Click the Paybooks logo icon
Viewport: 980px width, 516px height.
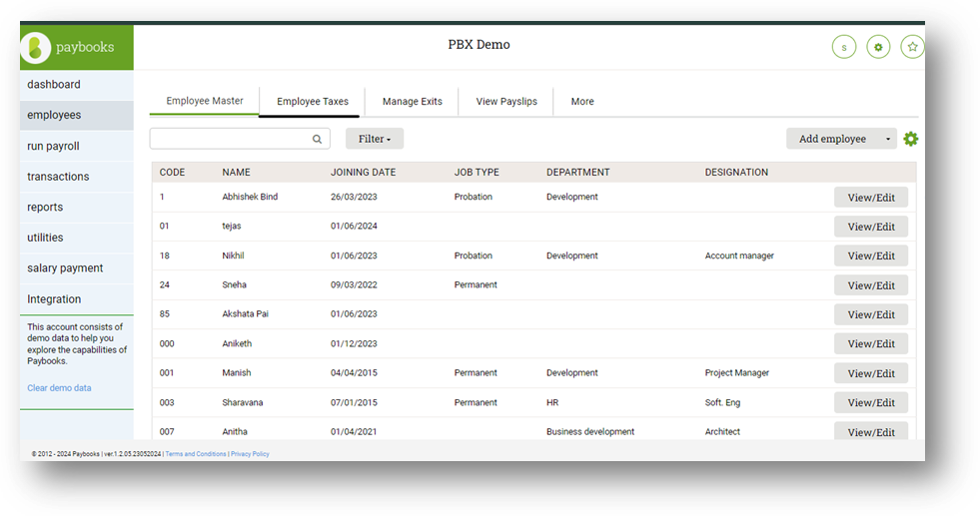pos(36,47)
